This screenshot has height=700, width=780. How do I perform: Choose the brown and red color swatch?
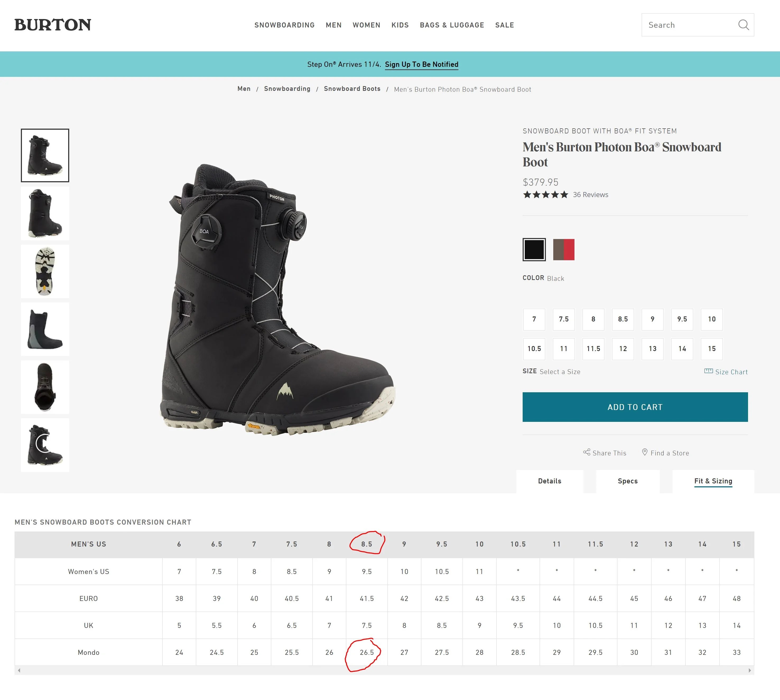coord(564,250)
